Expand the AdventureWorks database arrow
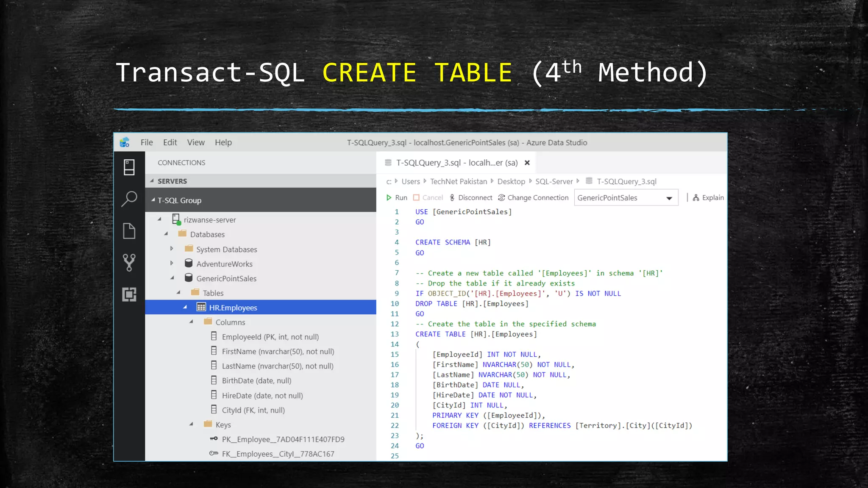 click(172, 263)
